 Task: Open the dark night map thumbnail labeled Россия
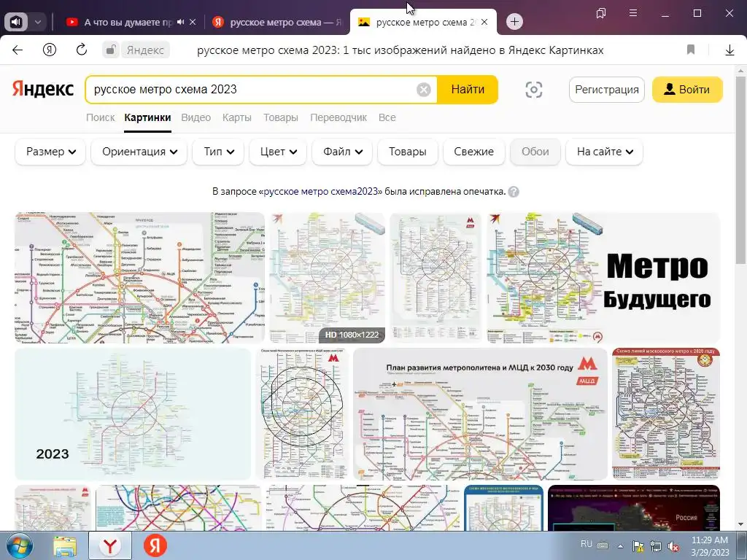tap(634, 507)
